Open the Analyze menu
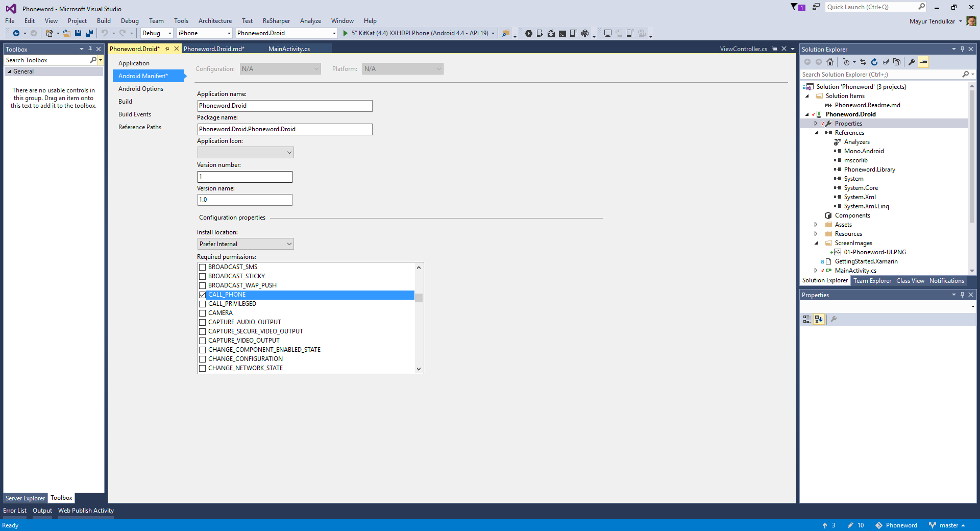The width and height of the screenshot is (980, 531). (x=310, y=21)
